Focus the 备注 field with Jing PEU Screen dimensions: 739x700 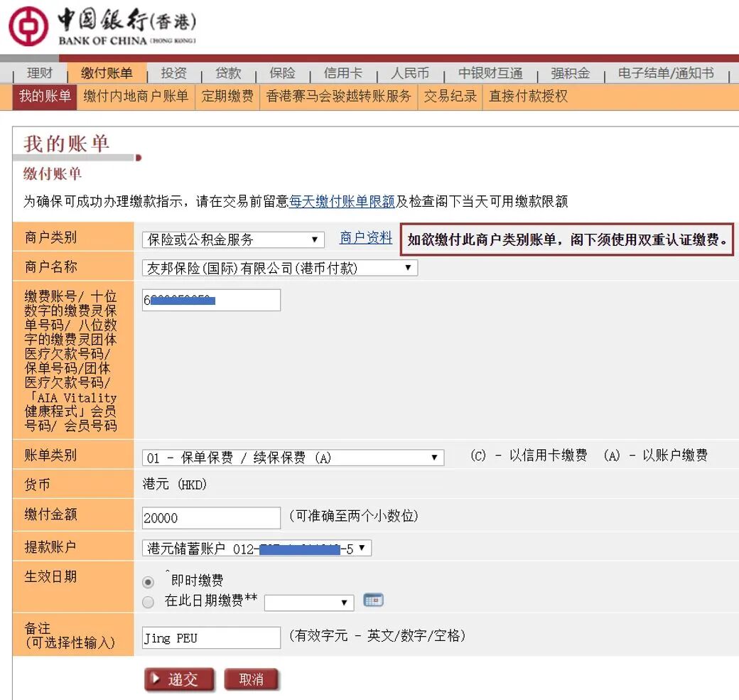(211, 637)
